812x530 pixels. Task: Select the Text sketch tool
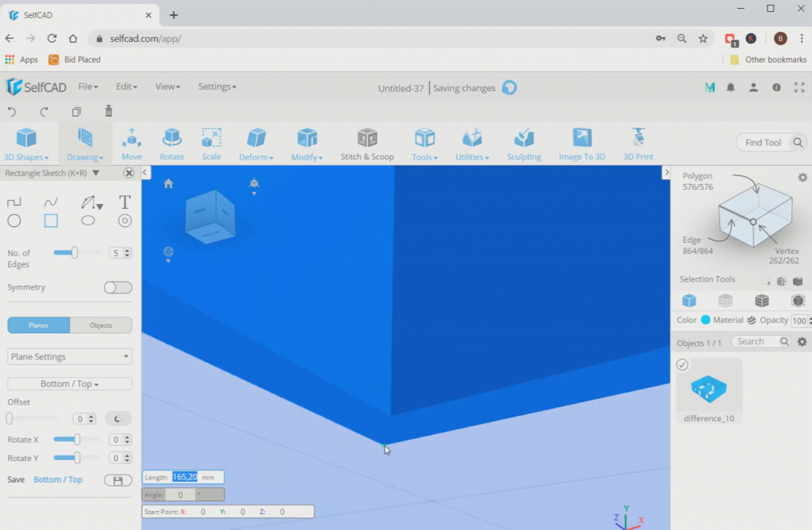click(x=124, y=202)
